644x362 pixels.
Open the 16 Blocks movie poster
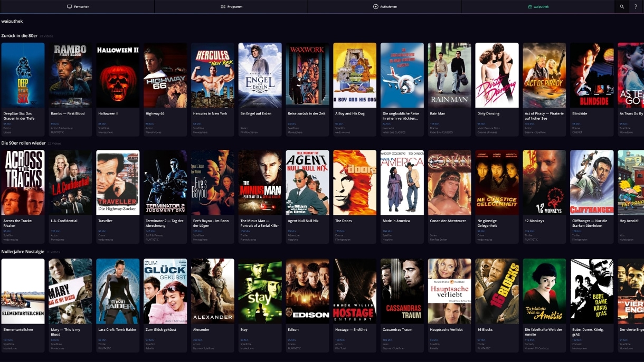click(497, 291)
